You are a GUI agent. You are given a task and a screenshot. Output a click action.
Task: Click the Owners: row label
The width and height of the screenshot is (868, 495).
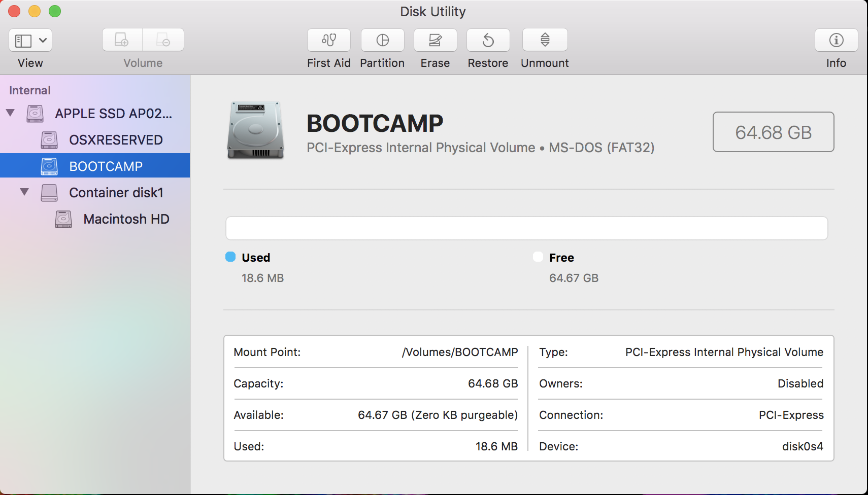click(x=561, y=383)
